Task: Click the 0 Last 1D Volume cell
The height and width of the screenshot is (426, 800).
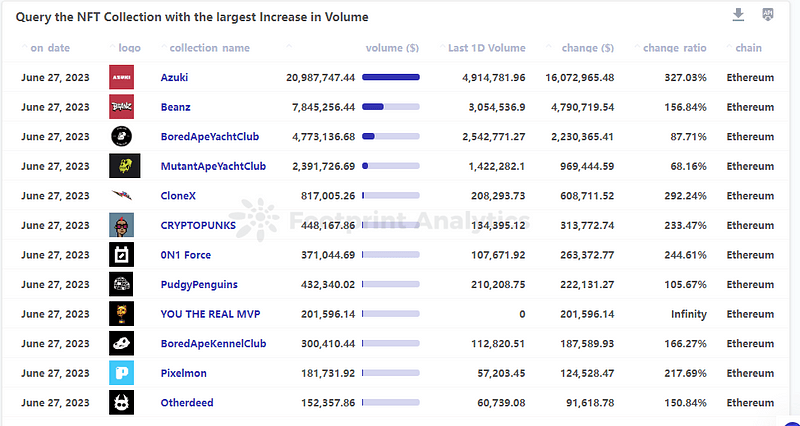Action: [522, 314]
